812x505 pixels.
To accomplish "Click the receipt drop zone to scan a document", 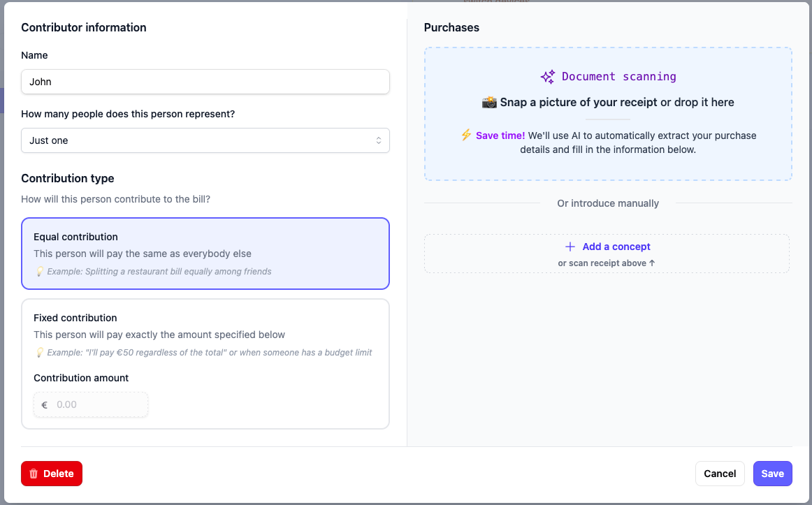I will click(x=607, y=114).
